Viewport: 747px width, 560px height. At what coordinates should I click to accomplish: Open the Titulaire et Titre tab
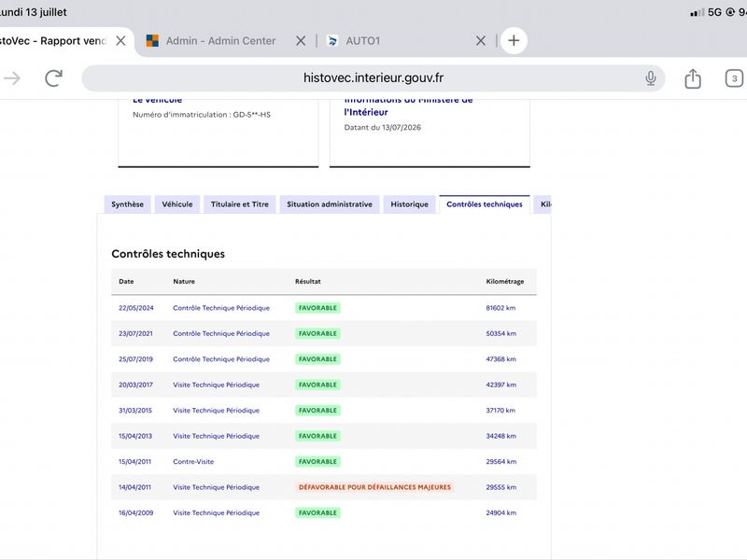[240, 204]
